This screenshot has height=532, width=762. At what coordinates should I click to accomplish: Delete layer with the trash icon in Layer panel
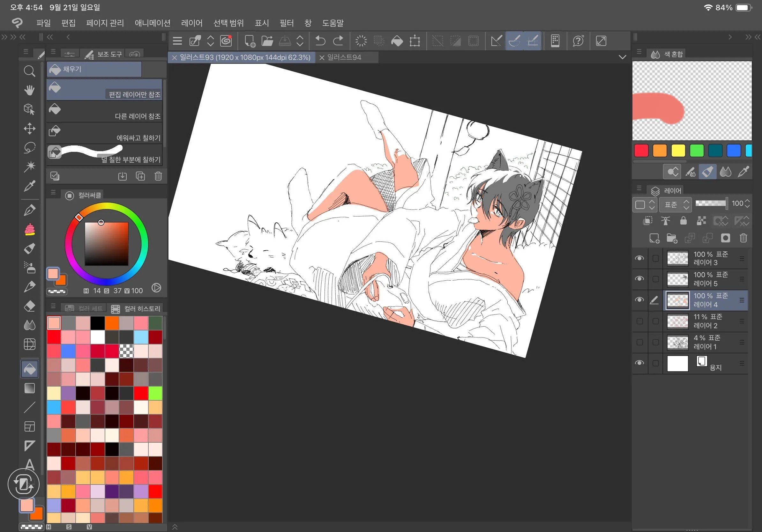[743, 238]
